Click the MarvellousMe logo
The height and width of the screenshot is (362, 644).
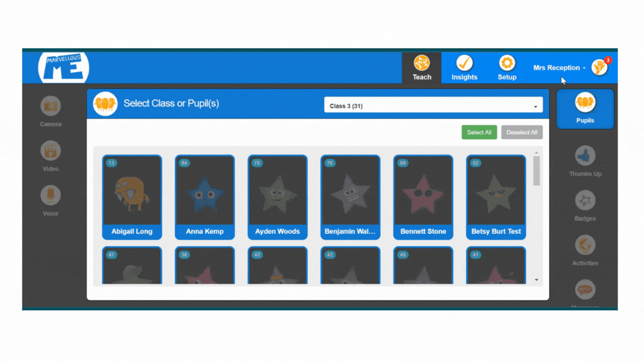click(64, 67)
